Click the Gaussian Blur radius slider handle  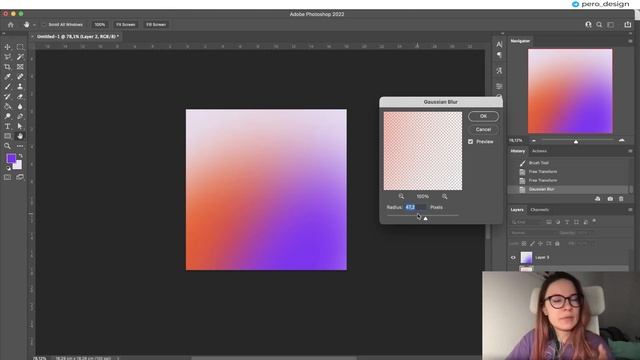pos(426,219)
